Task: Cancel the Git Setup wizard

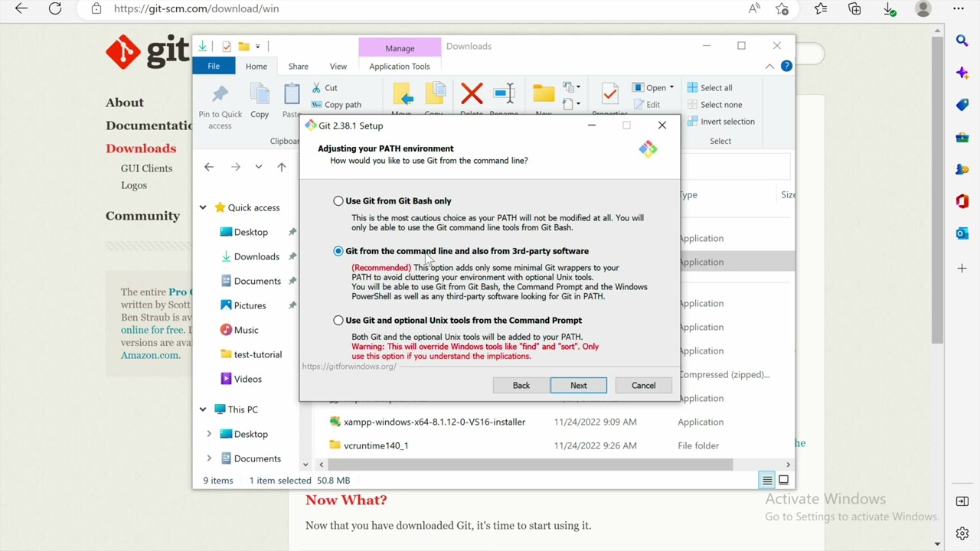Action: (643, 386)
